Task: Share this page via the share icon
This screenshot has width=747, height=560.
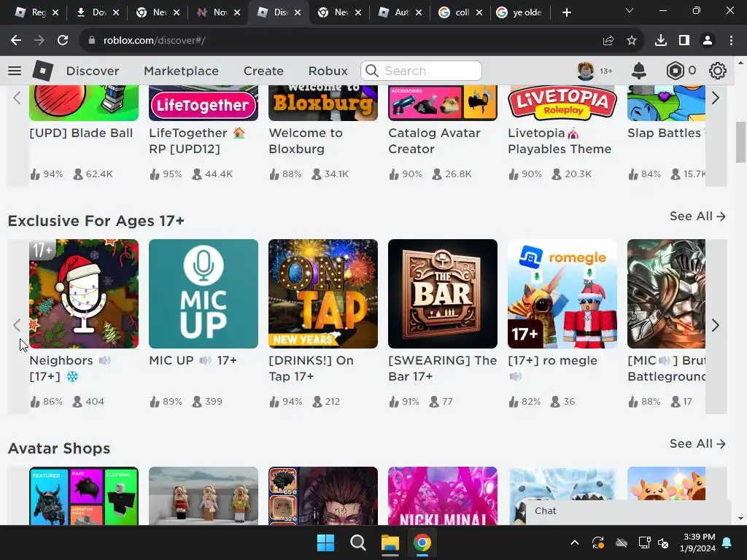Action: point(608,41)
